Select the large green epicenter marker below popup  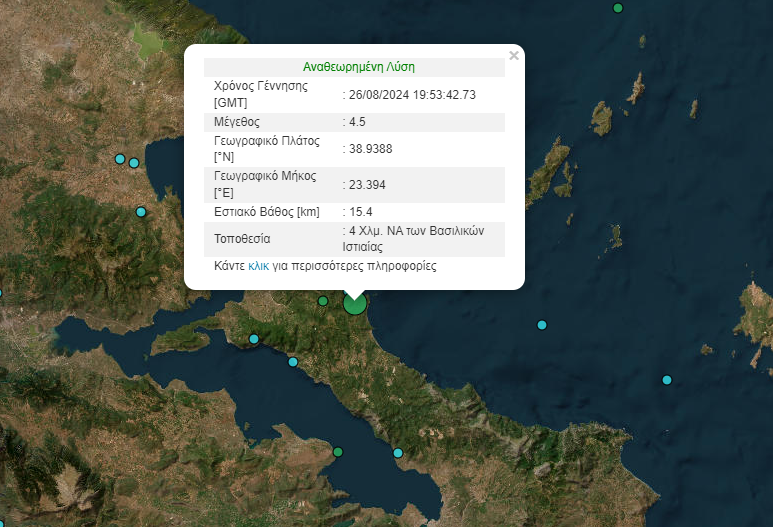(x=354, y=303)
